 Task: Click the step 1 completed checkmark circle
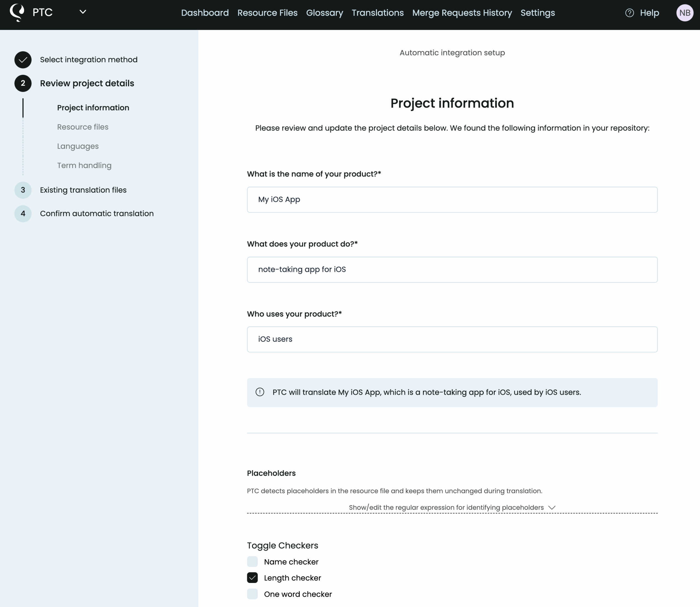click(23, 60)
